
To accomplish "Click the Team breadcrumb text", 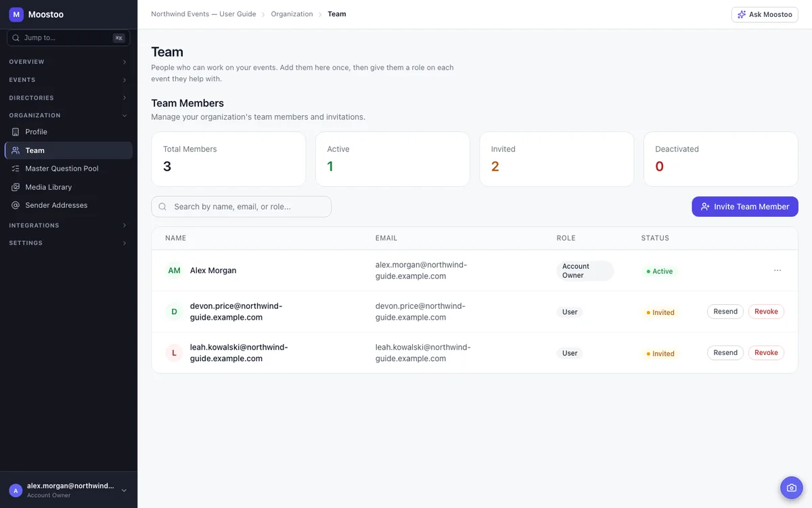I will coord(337,14).
